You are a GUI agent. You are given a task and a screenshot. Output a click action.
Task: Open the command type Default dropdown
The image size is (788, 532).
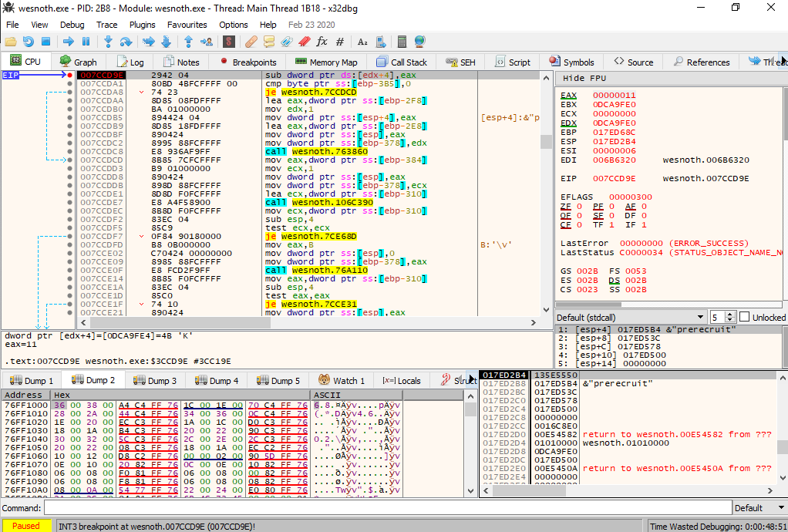[x=760, y=508]
